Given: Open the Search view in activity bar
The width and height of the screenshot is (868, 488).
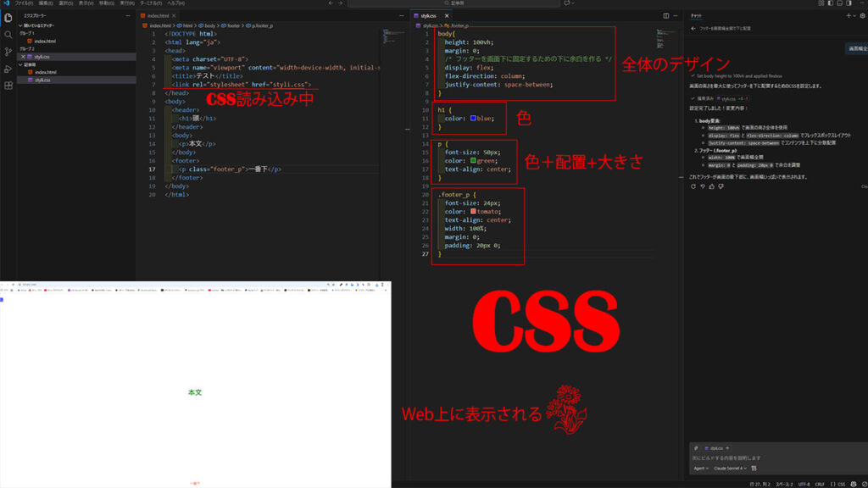Looking at the screenshot, I should click(x=8, y=35).
